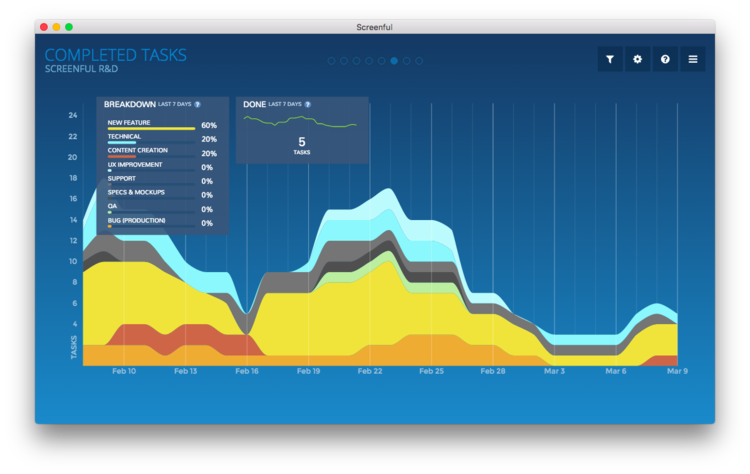Open the hamburger menu
Viewport: 750px width, 474px height.
(693, 59)
